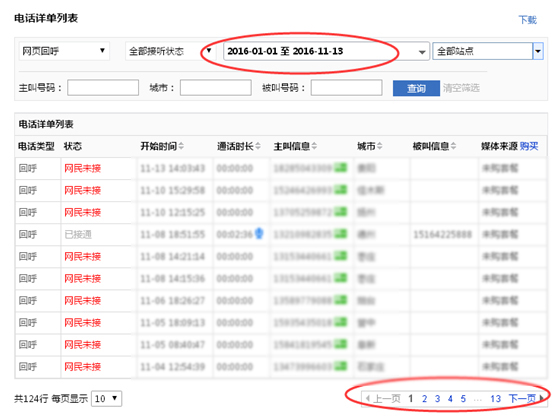557x417 pixels.
Task: Play the recording icon on the 00:02:36 call
Action: [259, 234]
